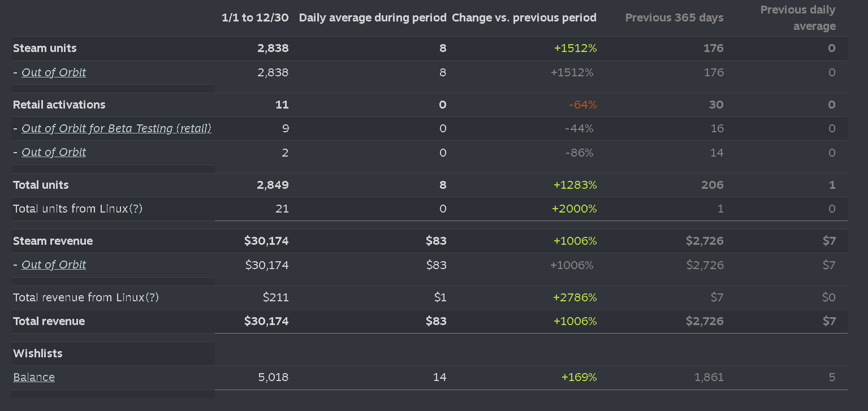The width and height of the screenshot is (868, 411).
Task: Open the wishlist Balance link
Action: click(x=34, y=377)
